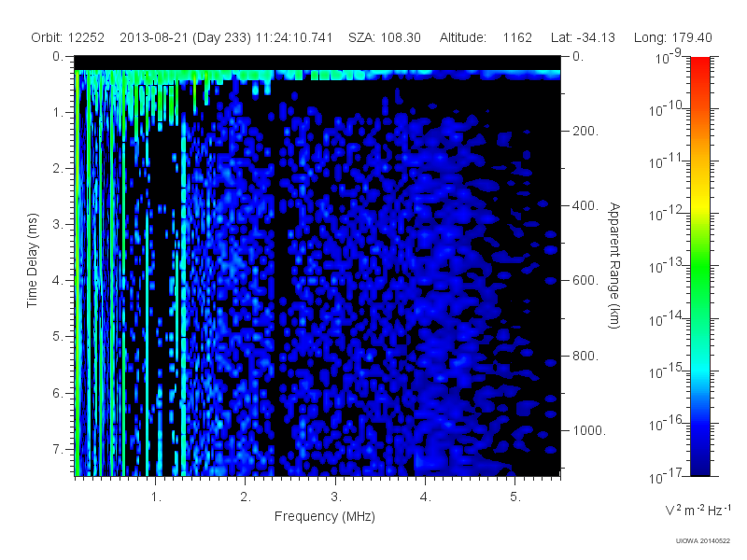Viewport: 747px width, 560px height.
Task: Click the colorbar label 10⁻¹¹
Action: tap(667, 161)
